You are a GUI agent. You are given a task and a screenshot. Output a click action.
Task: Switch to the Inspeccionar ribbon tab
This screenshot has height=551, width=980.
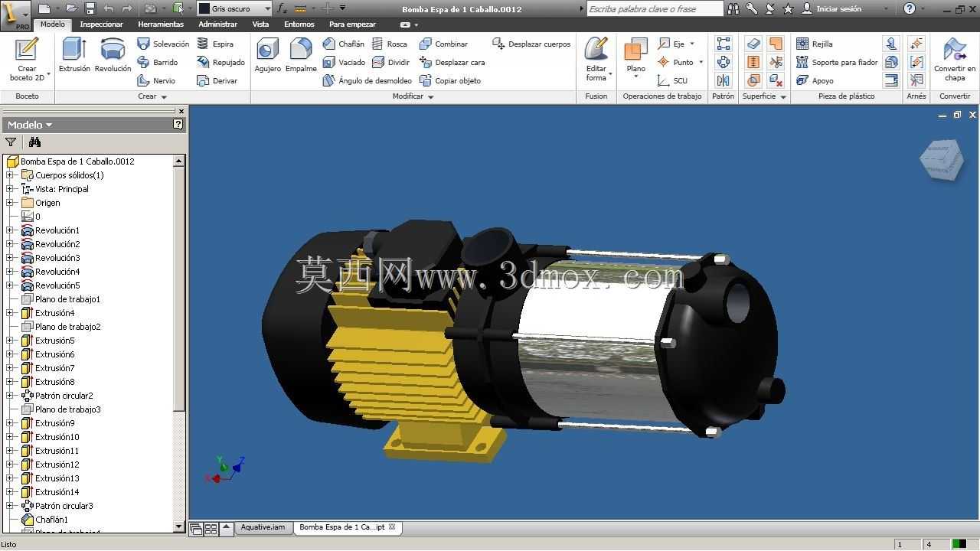pos(102,24)
